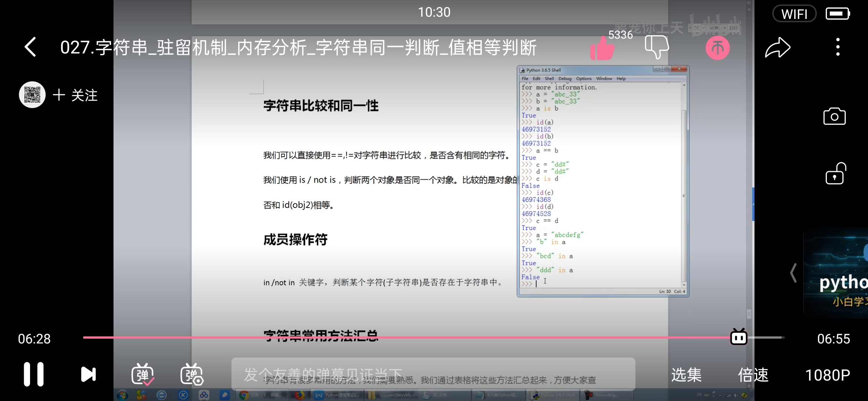Pause the video playback

pos(34,374)
